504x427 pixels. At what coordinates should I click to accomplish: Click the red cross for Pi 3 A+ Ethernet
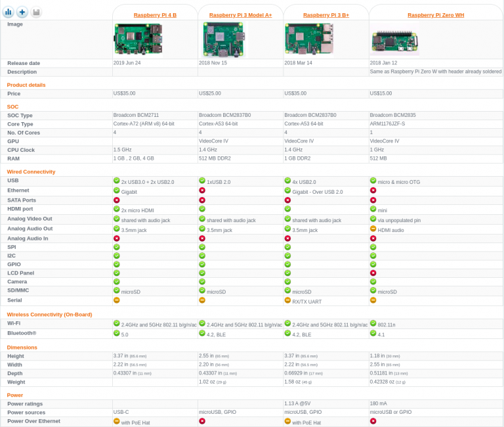pos(202,191)
